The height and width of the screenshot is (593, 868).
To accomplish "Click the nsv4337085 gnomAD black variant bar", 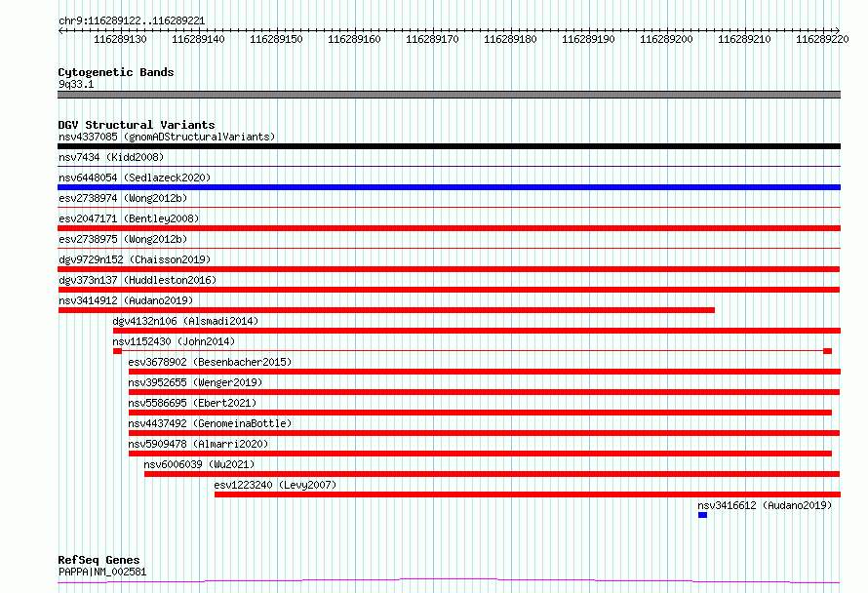I will (x=449, y=146).
